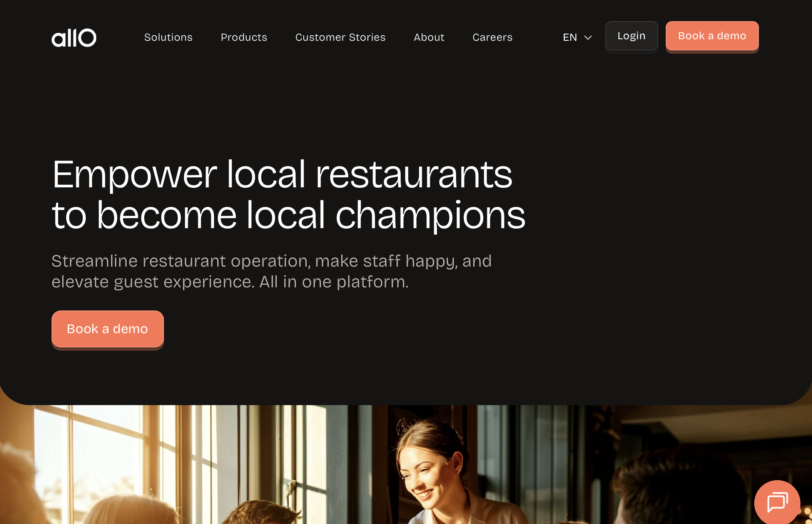Click the 'to become local champions' headline line
812x524 pixels.
(x=289, y=215)
